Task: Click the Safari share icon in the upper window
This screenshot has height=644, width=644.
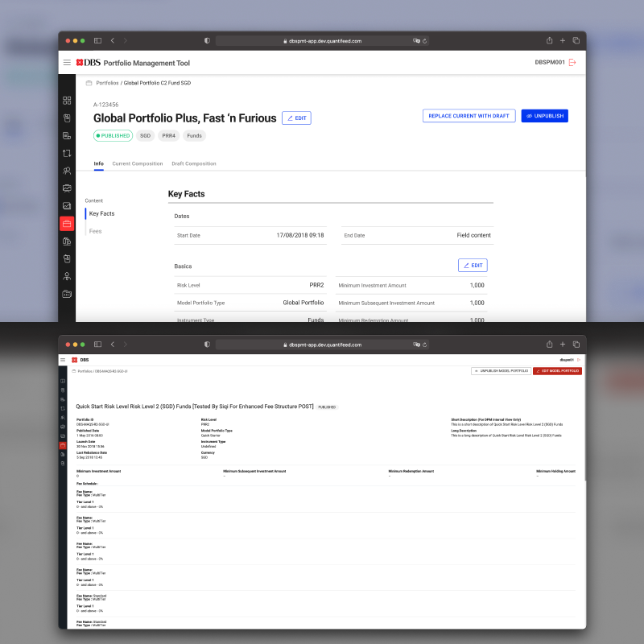Action: coord(549,40)
